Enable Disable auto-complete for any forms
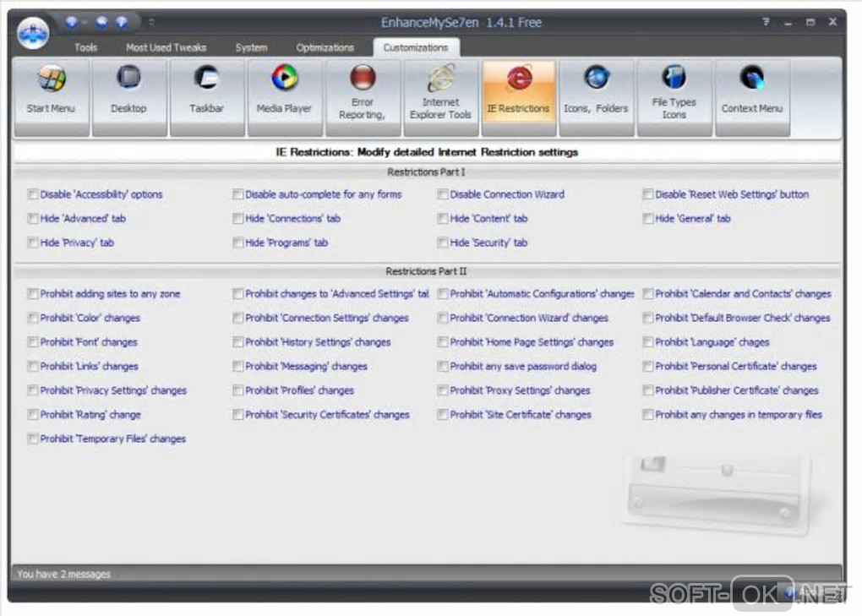 pos(237,194)
